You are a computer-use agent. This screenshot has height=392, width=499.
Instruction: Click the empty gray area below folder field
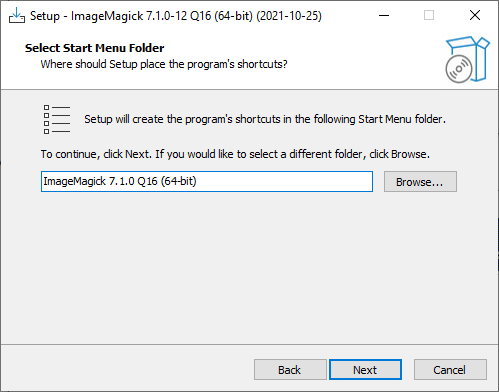pos(249,267)
